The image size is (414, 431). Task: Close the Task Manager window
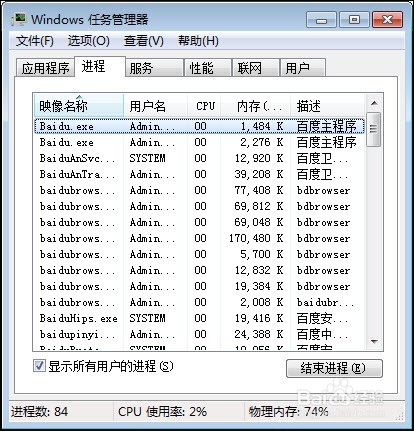pos(387,20)
